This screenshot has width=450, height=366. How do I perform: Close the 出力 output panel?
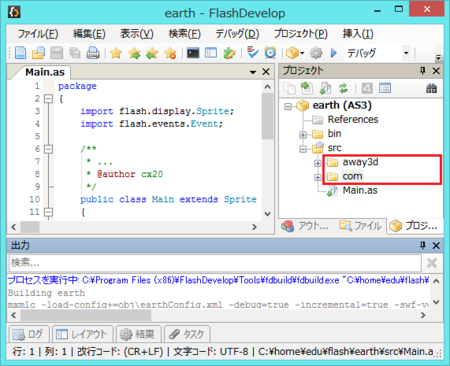click(436, 246)
